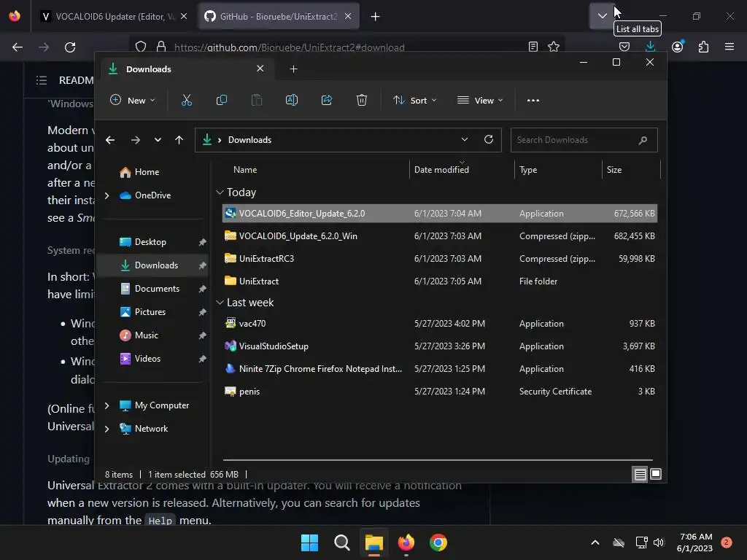The height and width of the screenshot is (560, 747).
Task: Show address bar history dropdown
Action: coord(465,139)
